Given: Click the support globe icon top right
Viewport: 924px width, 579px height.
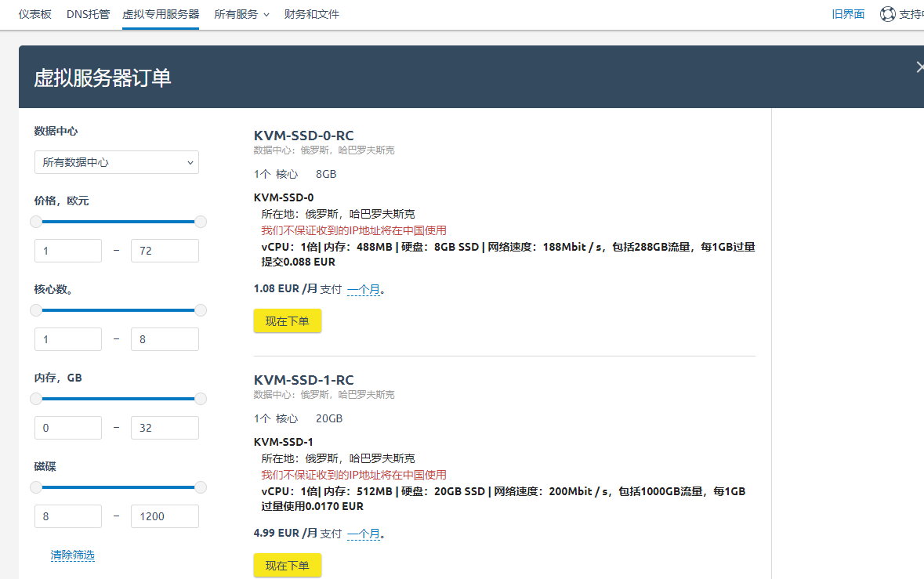Looking at the screenshot, I should tap(887, 13).
